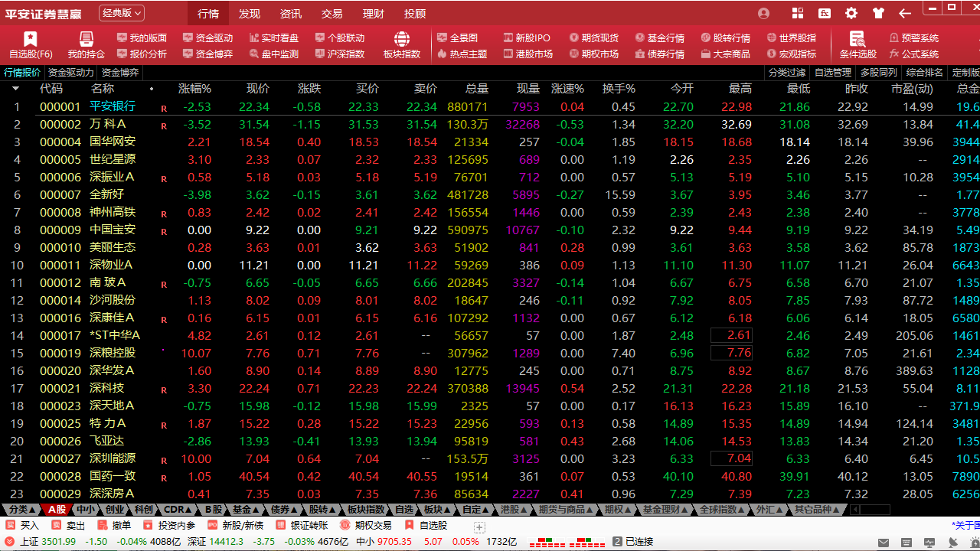Click the back arrow in title bar
Viewport: 980px width, 551px height.
[x=905, y=13]
